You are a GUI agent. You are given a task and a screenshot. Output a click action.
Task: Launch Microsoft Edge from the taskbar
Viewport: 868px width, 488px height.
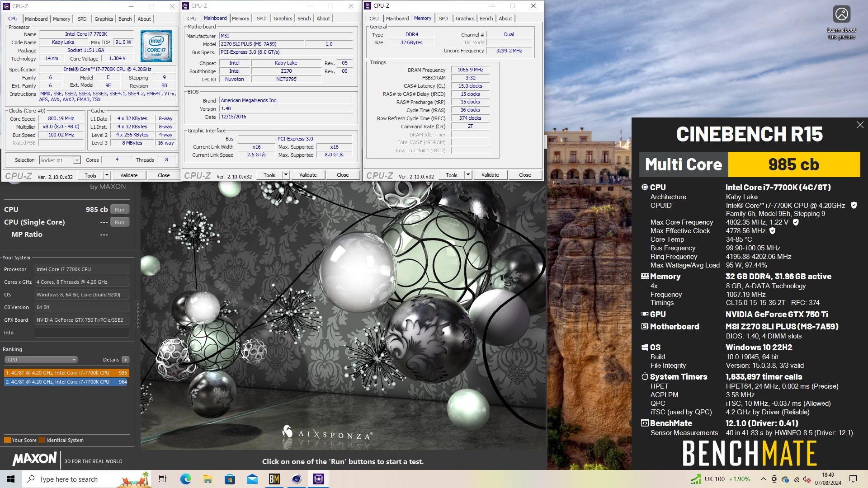pos(185,479)
